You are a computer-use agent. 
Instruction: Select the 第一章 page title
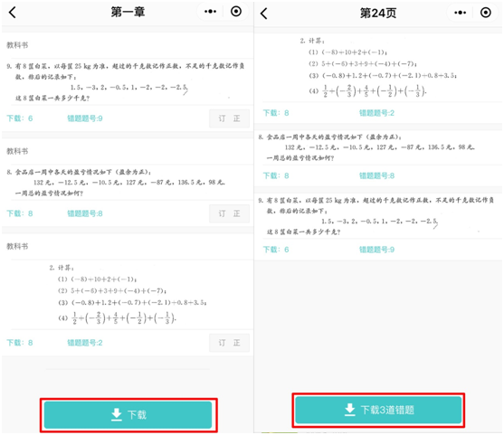click(x=128, y=12)
